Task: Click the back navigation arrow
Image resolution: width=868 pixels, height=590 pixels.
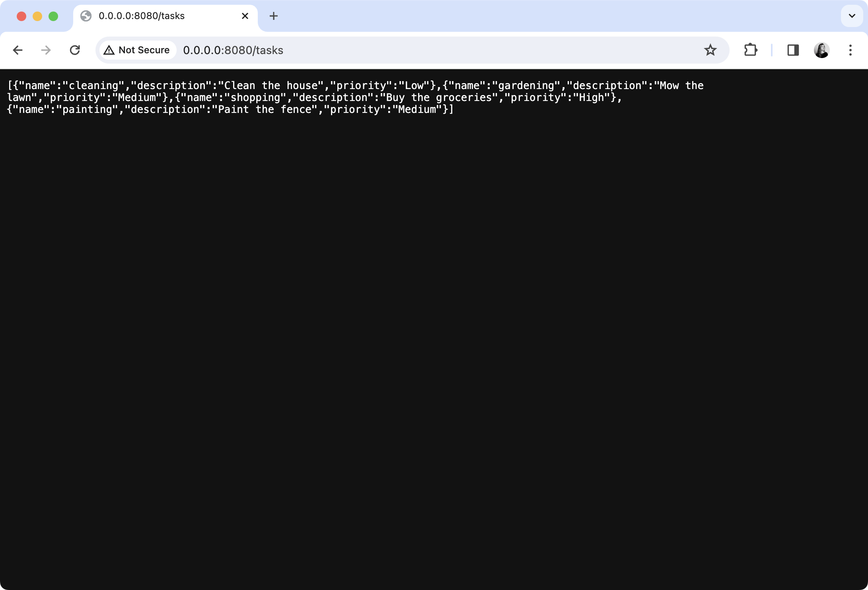Action: click(x=18, y=50)
